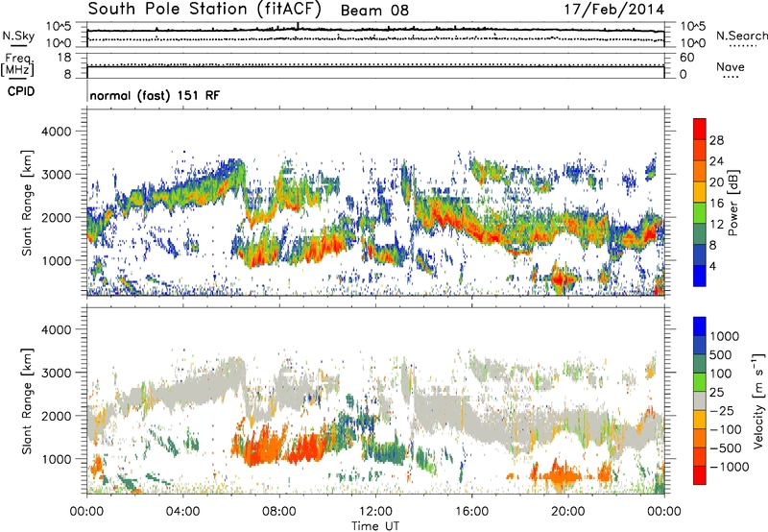
Task: Click 'Slant Range [km]' title of the power panel
Action: tap(27, 203)
